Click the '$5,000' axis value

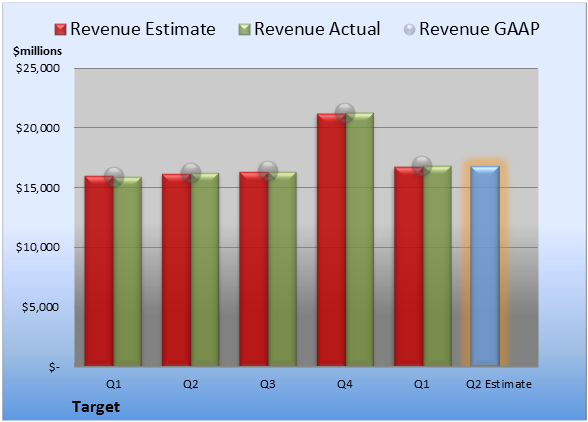click(x=40, y=307)
